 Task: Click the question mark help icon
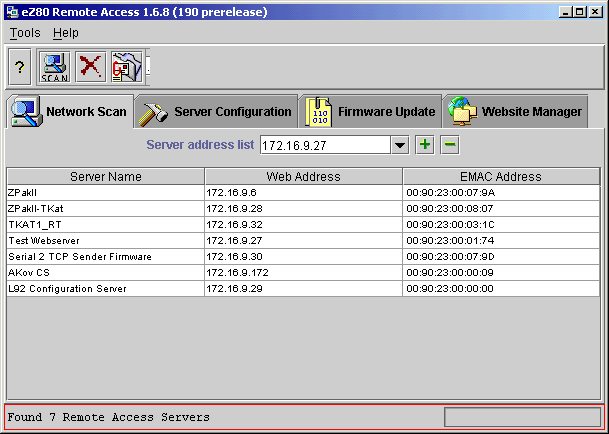tap(19, 67)
